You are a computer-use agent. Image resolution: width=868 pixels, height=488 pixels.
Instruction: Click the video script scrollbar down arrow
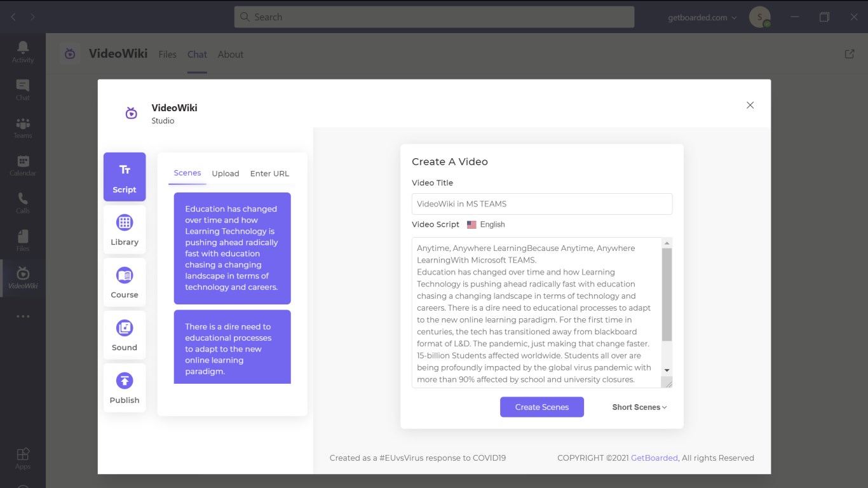[x=667, y=370]
